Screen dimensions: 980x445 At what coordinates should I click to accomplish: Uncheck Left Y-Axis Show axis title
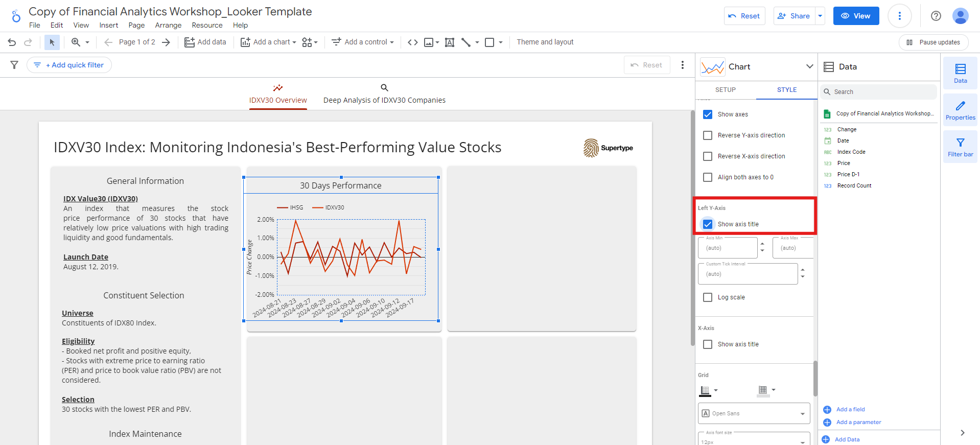pos(708,224)
